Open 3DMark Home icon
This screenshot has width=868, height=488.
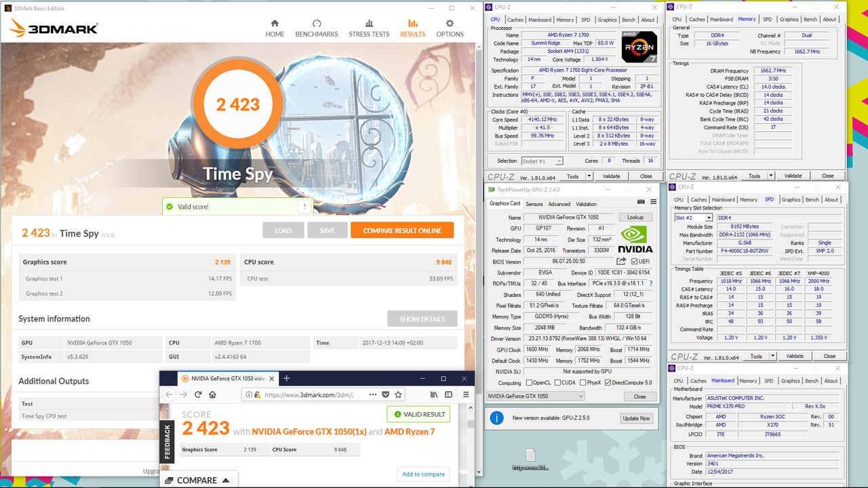tap(275, 24)
